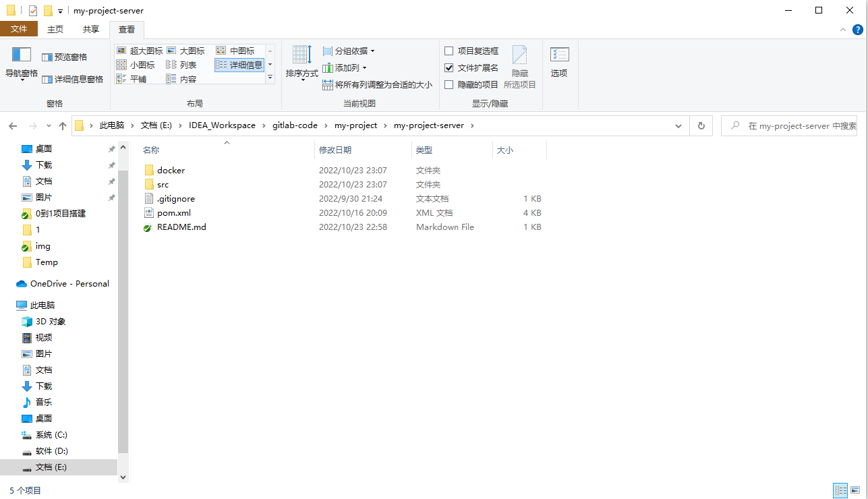868x499 pixels.
Task: Sort by Type (类型) column header
Action: coord(452,150)
